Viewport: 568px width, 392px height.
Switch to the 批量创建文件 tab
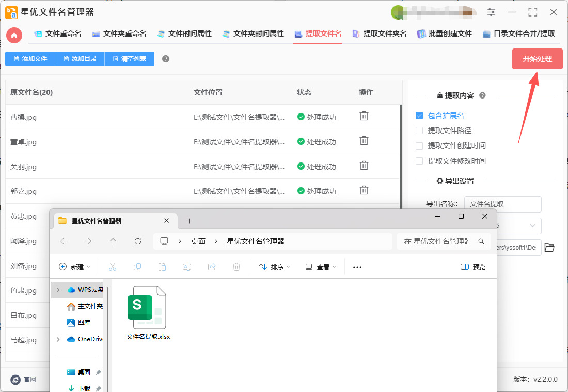[445, 34]
